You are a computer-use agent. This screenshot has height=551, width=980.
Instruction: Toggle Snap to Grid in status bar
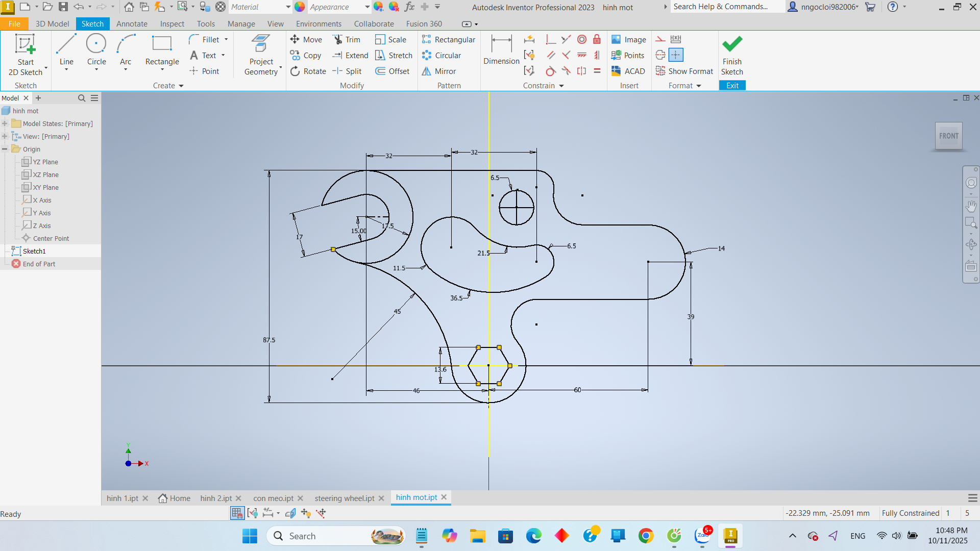click(x=237, y=513)
